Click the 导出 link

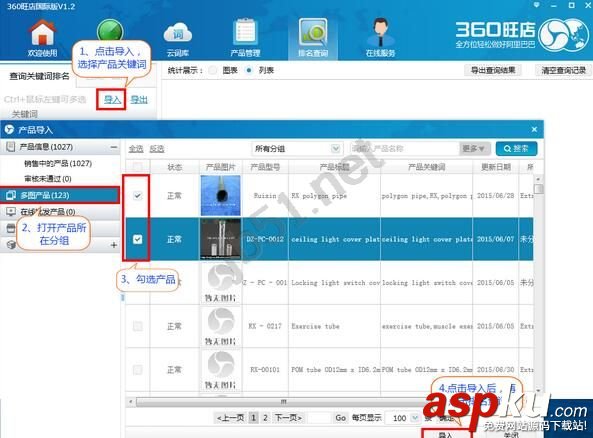click(139, 99)
